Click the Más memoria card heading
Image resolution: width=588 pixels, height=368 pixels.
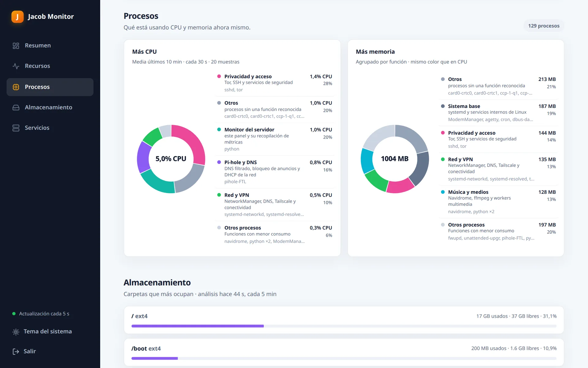click(x=375, y=52)
